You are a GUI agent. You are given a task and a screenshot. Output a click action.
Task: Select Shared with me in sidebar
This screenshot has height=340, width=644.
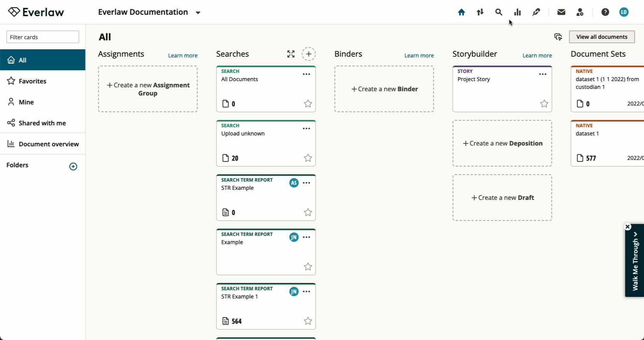click(43, 123)
